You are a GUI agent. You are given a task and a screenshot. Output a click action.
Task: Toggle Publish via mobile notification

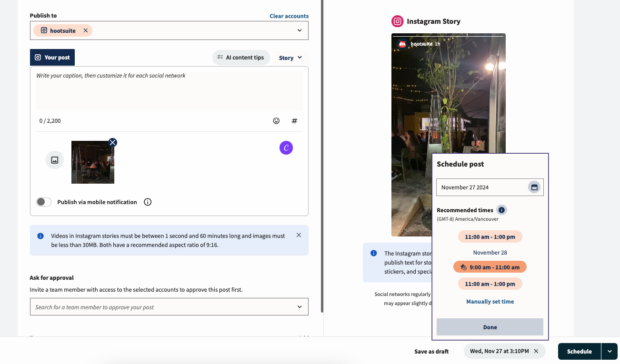coord(43,202)
